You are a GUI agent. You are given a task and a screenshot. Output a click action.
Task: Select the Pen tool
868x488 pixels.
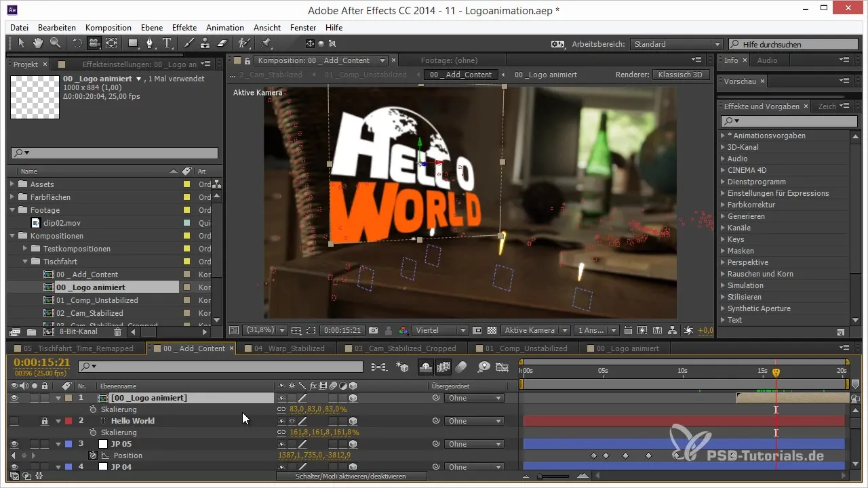pos(151,43)
